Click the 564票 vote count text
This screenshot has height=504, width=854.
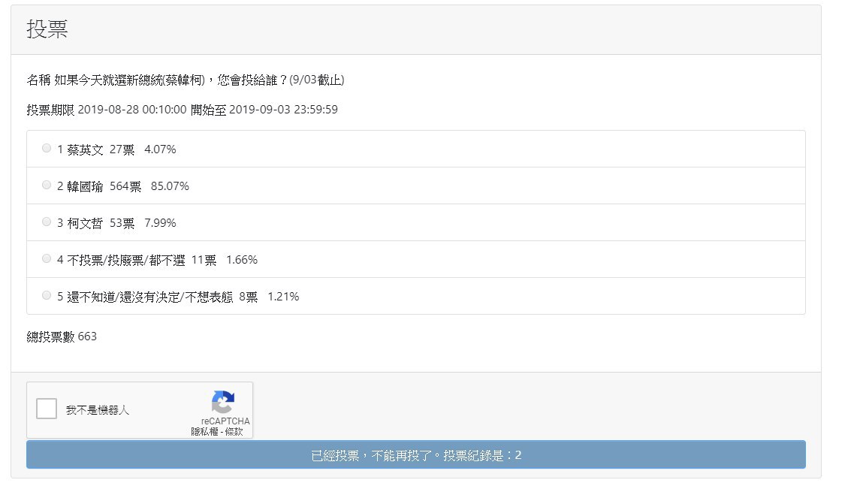click(125, 186)
